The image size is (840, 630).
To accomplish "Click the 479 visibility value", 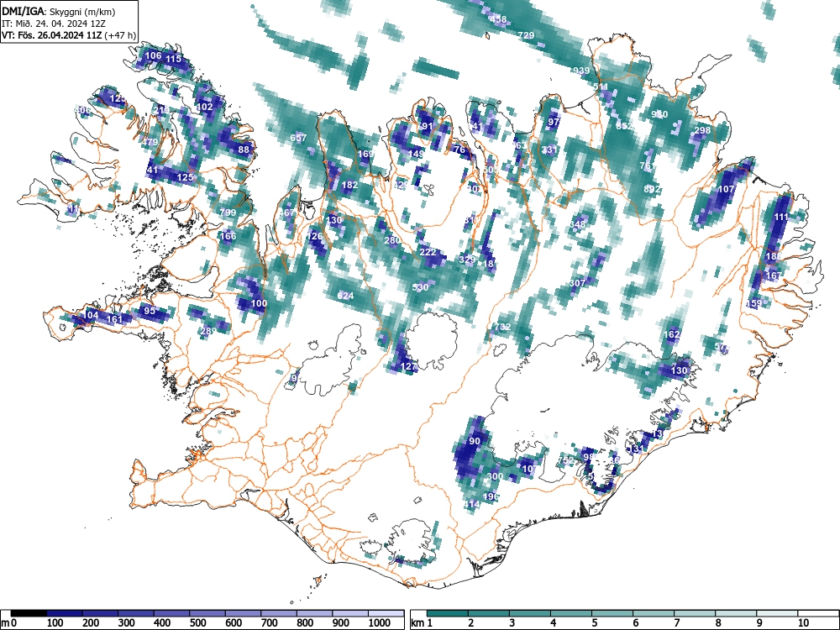I will click(150, 142).
